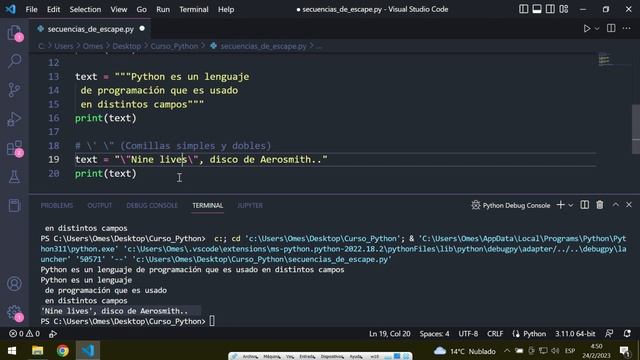Open the Testing flask view
This screenshot has height=360, width=640.
pos(14,177)
